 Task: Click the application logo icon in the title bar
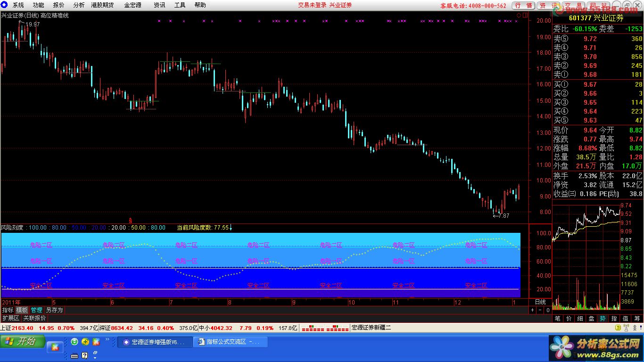click(4, 5)
